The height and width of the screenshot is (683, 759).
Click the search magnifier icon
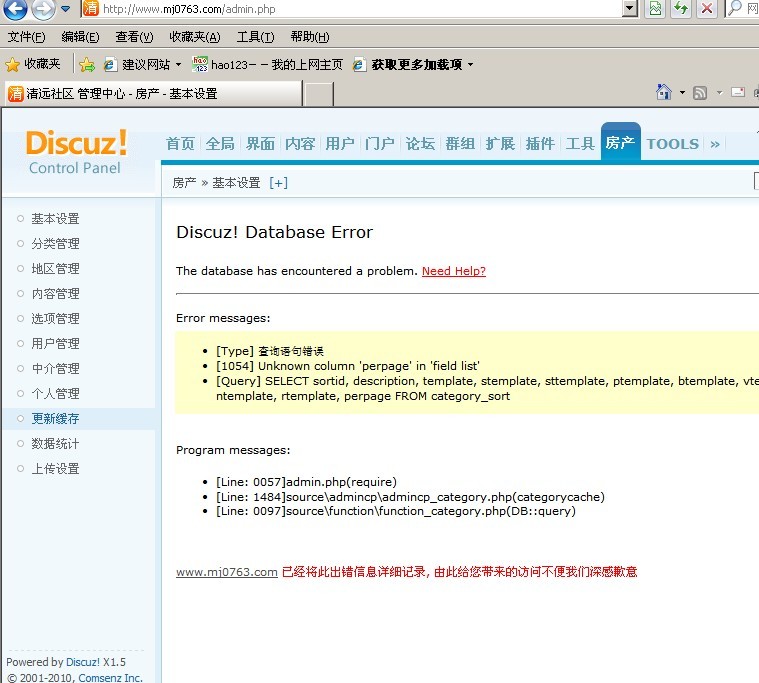735,9
